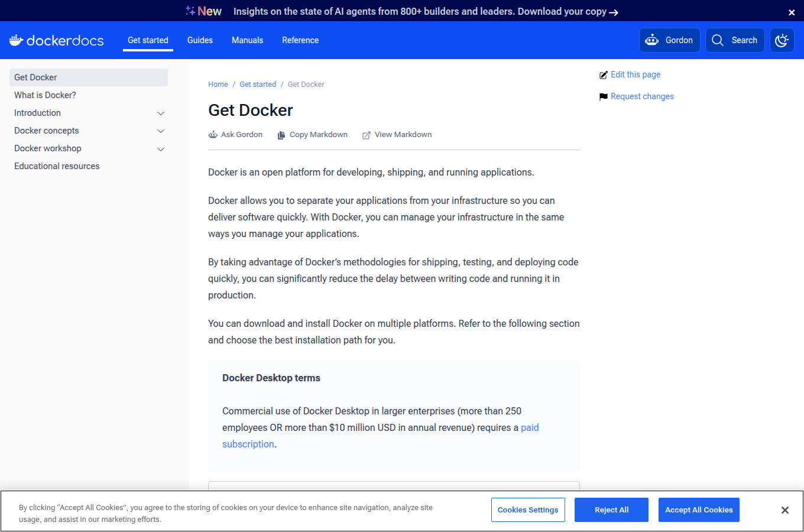
Task: Click Reject All cookies button
Action: click(x=611, y=510)
